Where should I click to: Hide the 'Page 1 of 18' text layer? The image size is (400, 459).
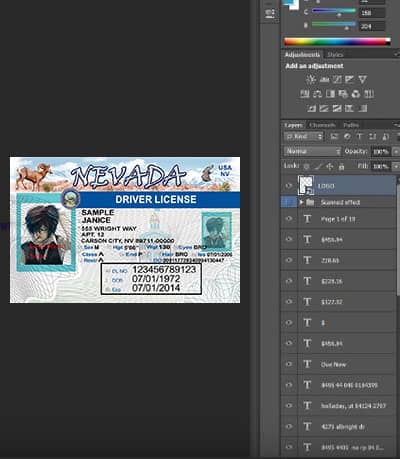(x=289, y=219)
